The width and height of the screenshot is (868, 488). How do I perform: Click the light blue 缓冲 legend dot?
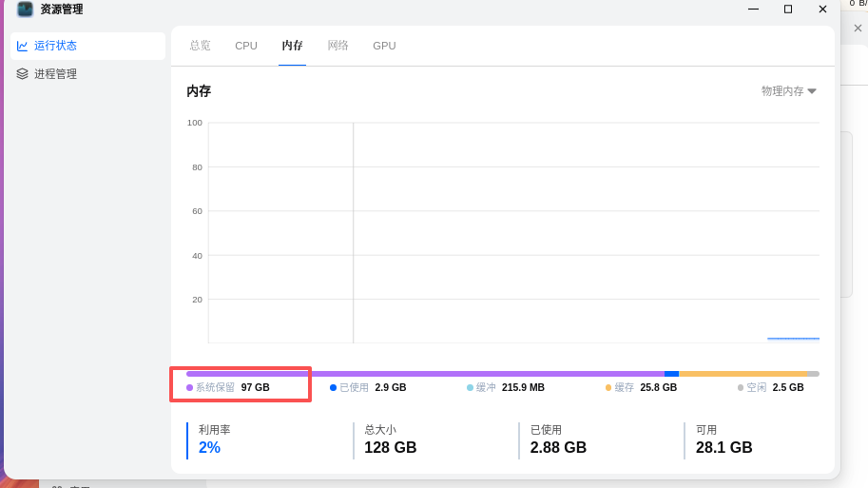point(470,388)
